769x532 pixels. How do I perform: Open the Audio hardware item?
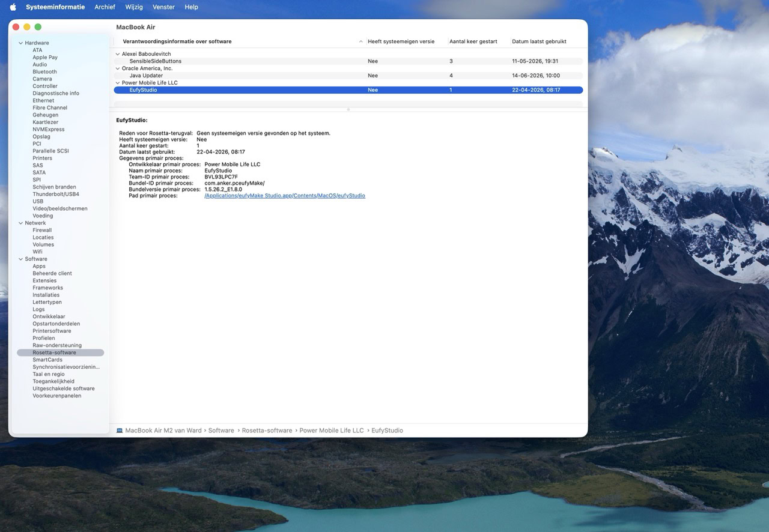click(x=40, y=65)
